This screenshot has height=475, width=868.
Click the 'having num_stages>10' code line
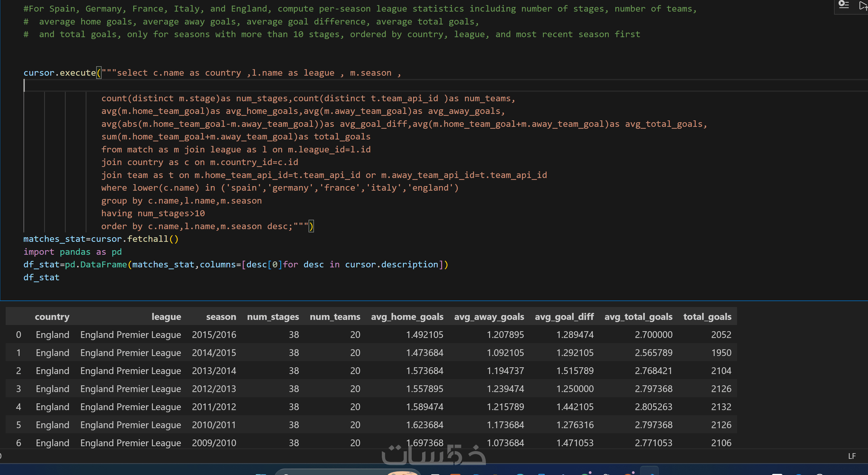[153, 214]
